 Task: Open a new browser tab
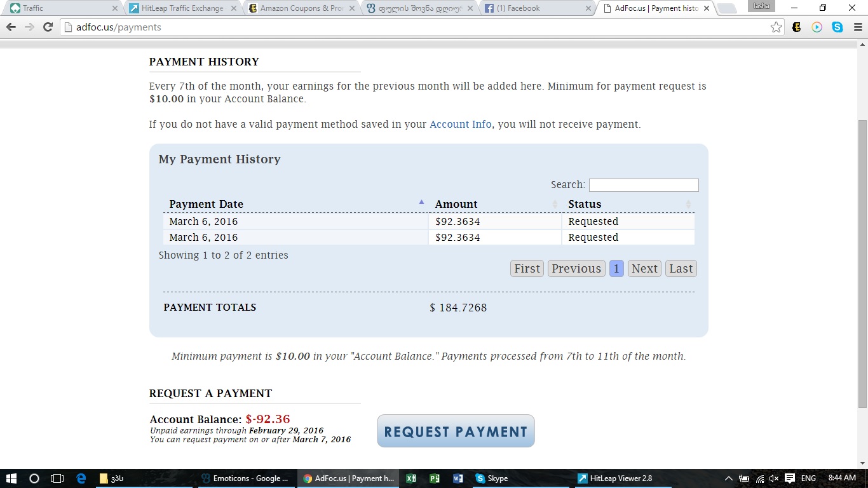click(x=728, y=9)
